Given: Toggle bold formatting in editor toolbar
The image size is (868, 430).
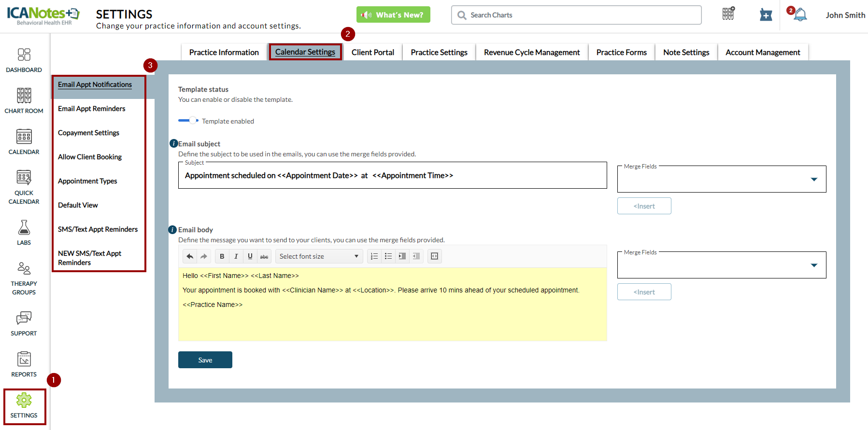Looking at the screenshot, I should pos(222,256).
